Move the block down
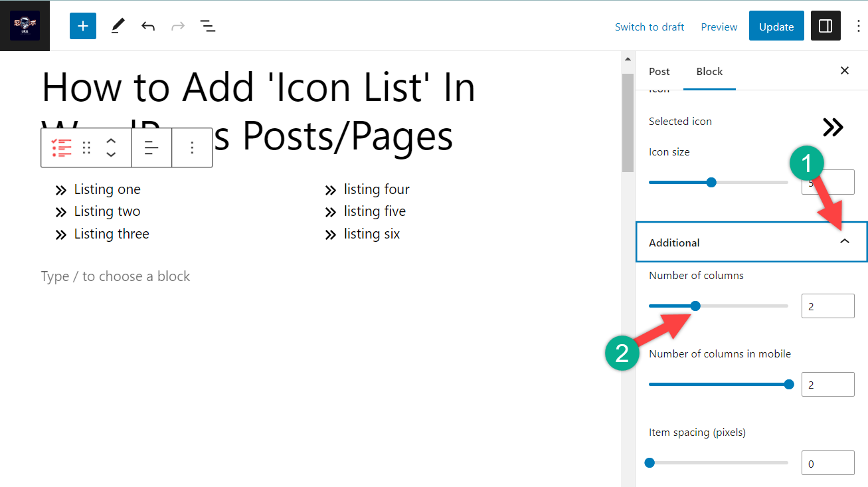This screenshot has height=487, width=868. click(111, 154)
